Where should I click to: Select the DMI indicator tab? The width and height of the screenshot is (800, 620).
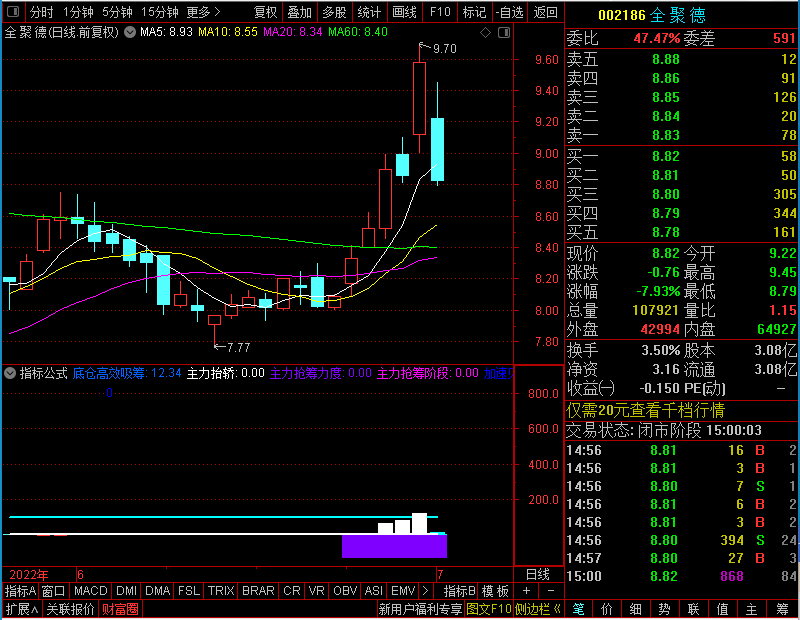(126, 591)
